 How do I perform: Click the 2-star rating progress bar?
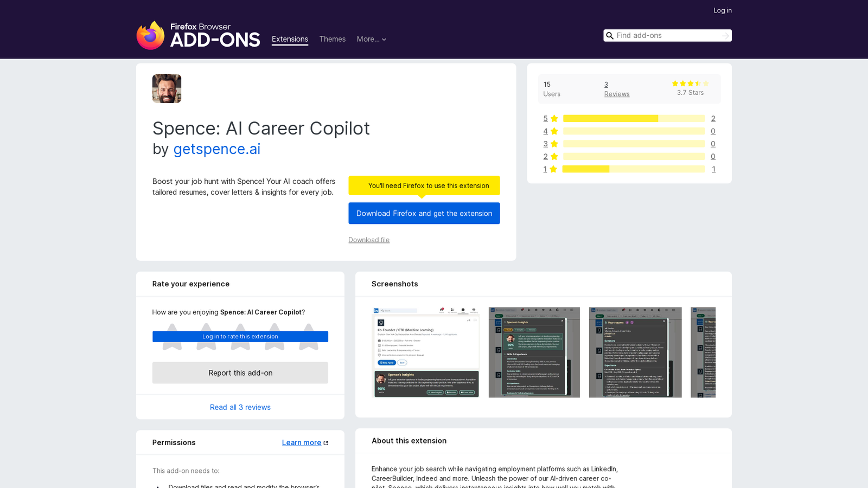[x=634, y=157]
